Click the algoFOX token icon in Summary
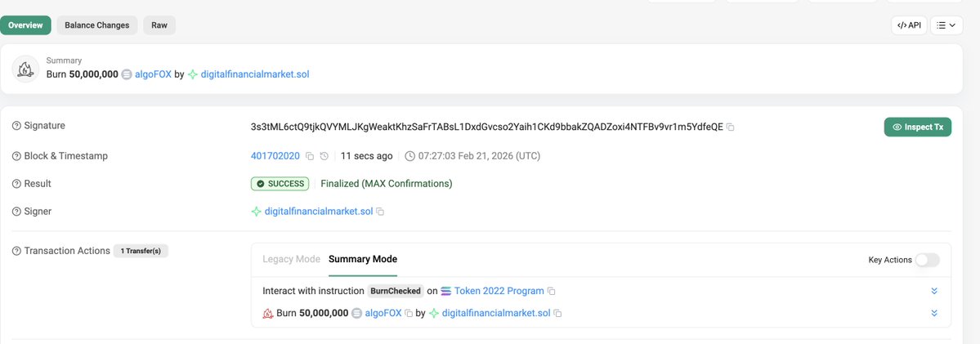980x344 pixels. coord(127,74)
